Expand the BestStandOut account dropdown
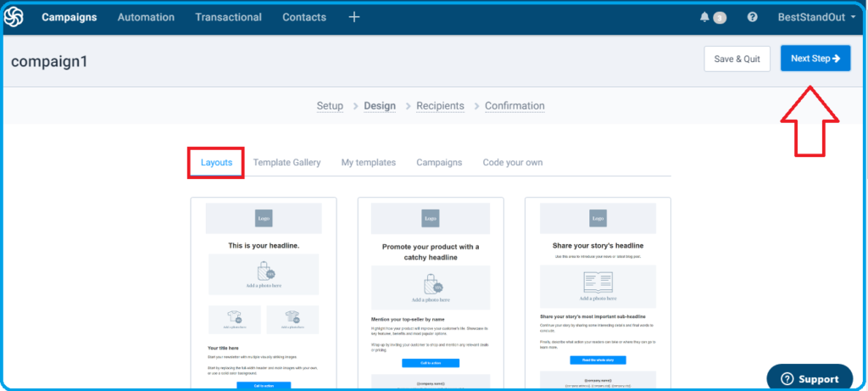This screenshot has width=868, height=391. click(x=816, y=17)
